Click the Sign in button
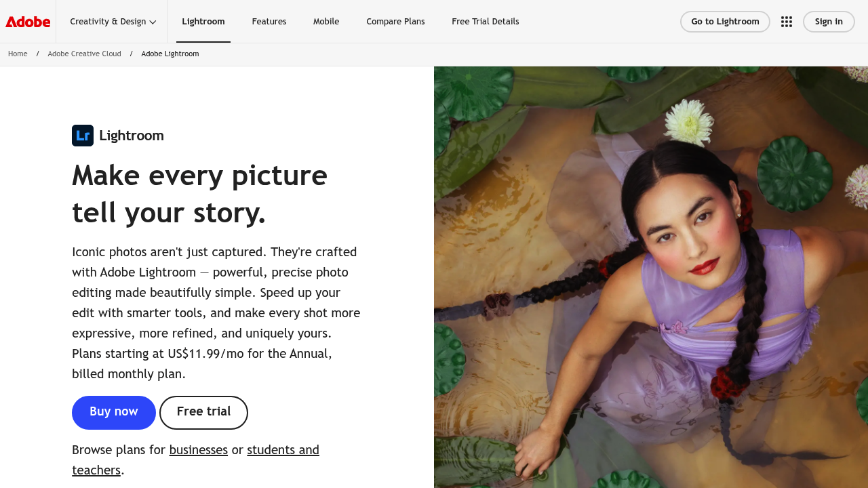The width and height of the screenshot is (868, 488). [x=829, y=22]
